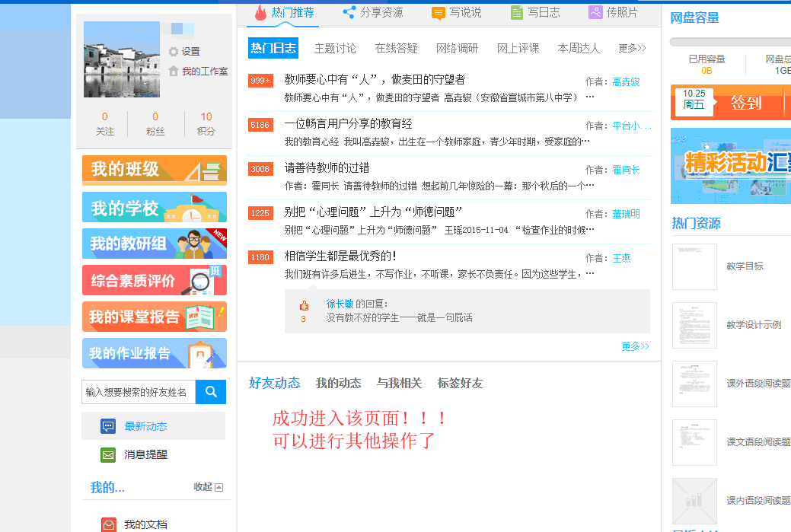Open author 王燕 profile link
791x532 pixels.
[621, 258]
